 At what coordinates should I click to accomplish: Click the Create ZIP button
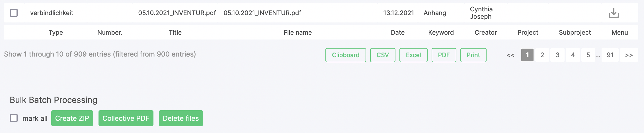point(72,118)
